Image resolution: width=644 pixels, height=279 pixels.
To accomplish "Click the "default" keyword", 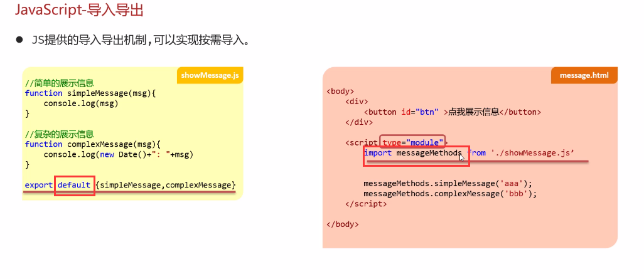I will tap(74, 185).
